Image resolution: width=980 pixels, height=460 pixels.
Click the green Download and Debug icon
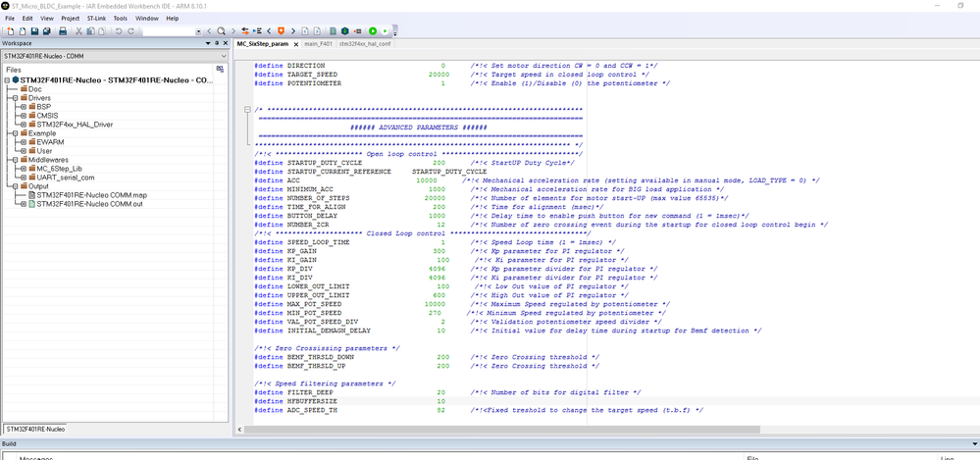pyautogui.click(x=373, y=31)
